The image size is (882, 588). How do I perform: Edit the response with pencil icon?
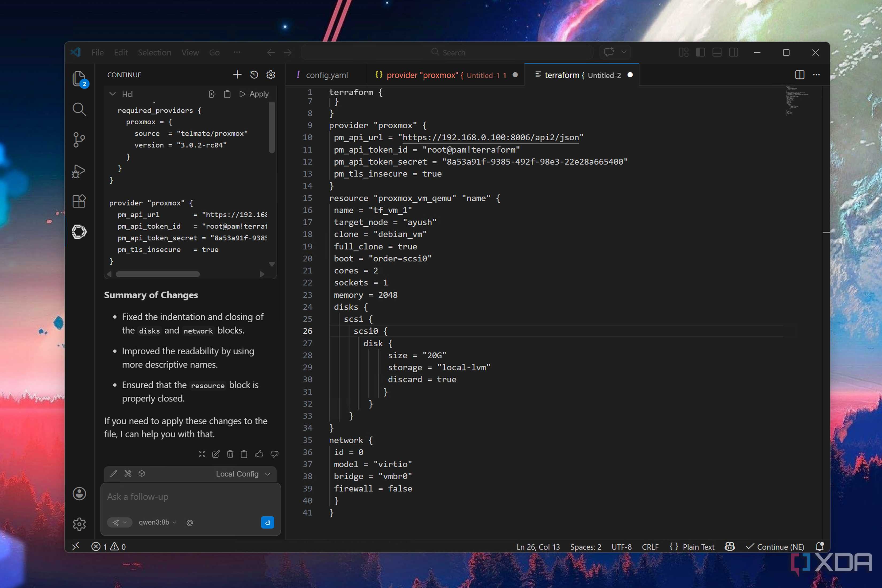pyautogui.click(x=216, y=454)
